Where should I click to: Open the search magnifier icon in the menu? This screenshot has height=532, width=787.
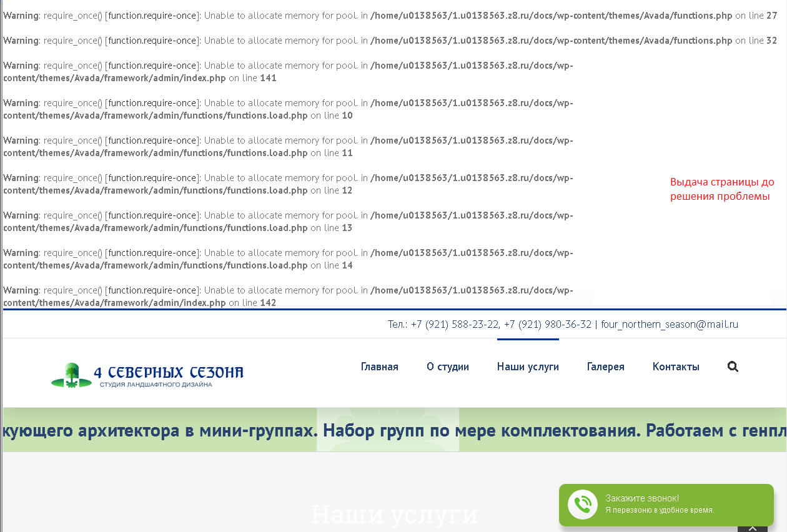point(733,367)
